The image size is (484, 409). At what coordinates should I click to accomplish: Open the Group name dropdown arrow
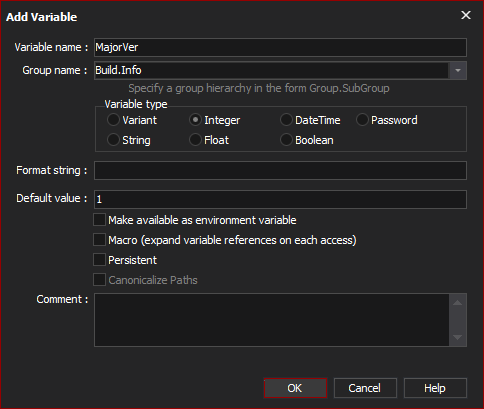tap(458, 70)
